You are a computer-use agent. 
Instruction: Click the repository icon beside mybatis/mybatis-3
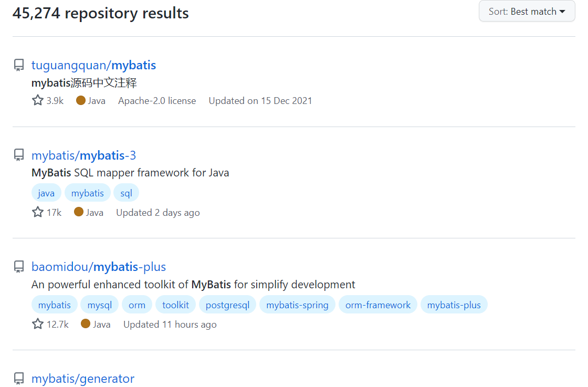click(x=19, y=155)
